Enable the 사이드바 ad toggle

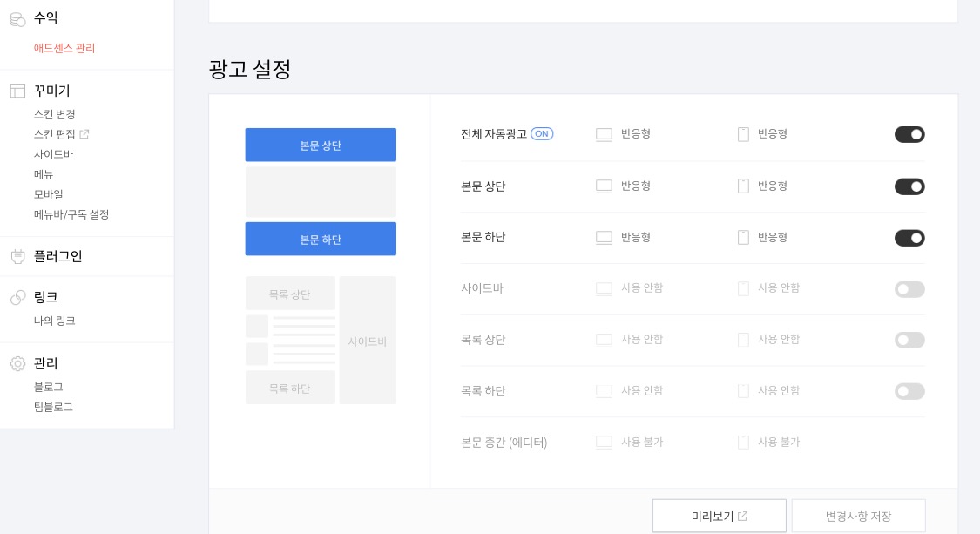coord(909,289)
